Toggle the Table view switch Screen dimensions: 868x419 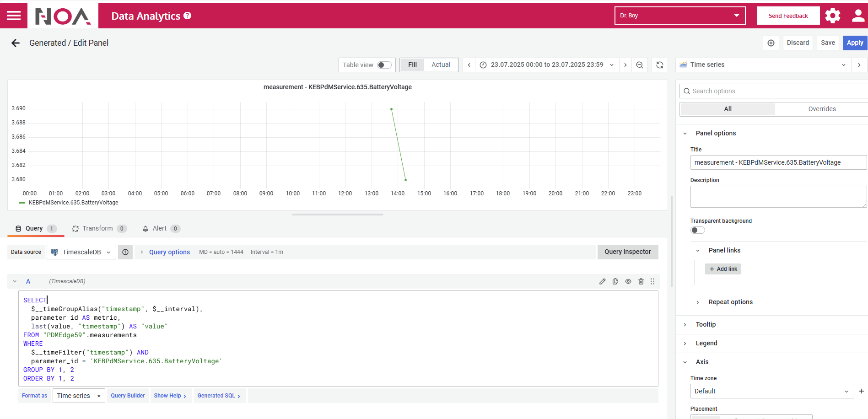(x=384, y=65)
